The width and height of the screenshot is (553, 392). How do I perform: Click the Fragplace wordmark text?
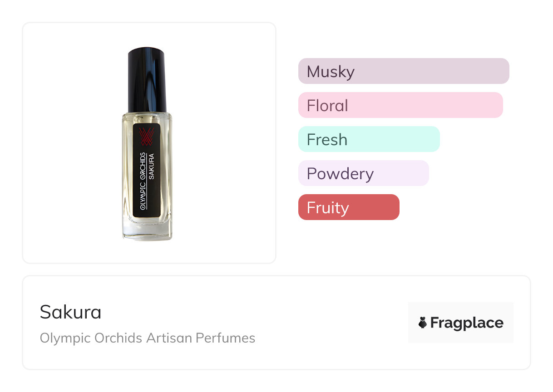point(467,323)
